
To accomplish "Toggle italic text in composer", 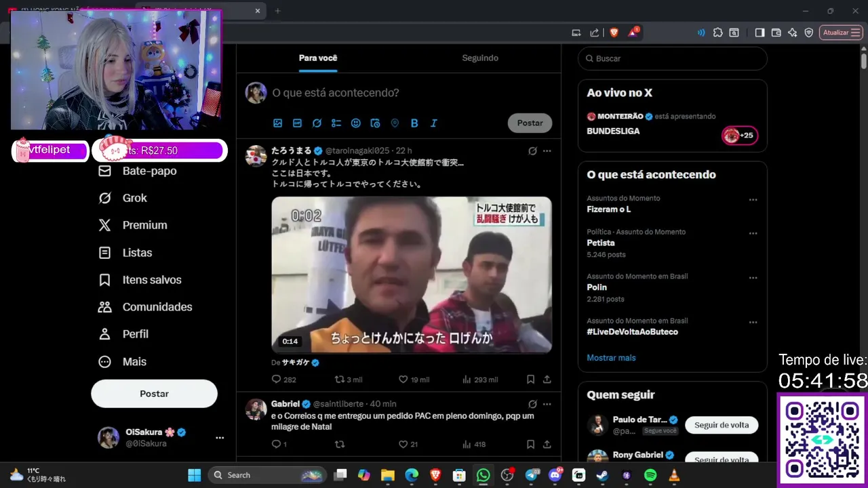I will click(434, 123).
